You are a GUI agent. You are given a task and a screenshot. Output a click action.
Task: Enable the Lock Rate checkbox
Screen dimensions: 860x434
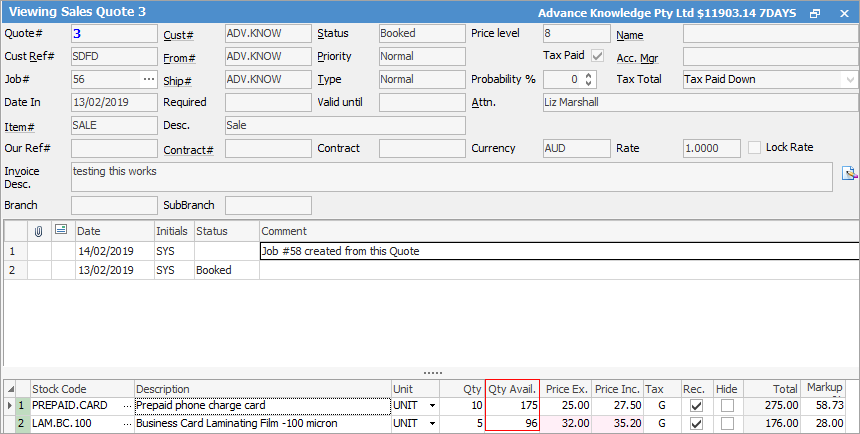pos(755,147)
